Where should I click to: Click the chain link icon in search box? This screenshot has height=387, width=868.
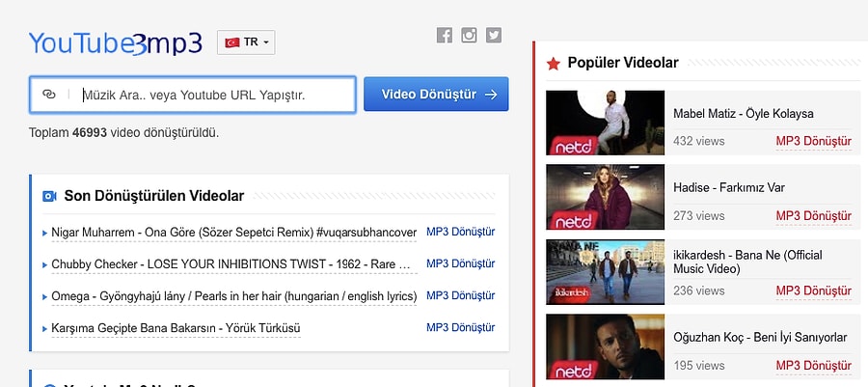(x=49, y=95)
